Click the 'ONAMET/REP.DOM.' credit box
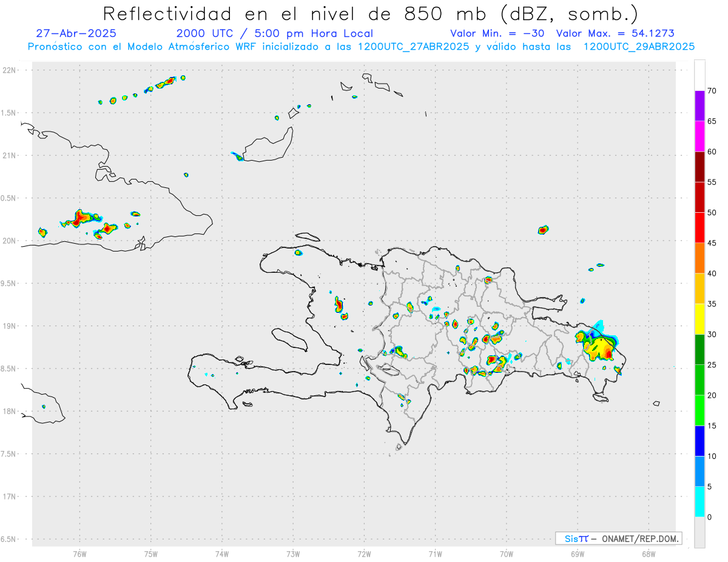 click(618, 538)
